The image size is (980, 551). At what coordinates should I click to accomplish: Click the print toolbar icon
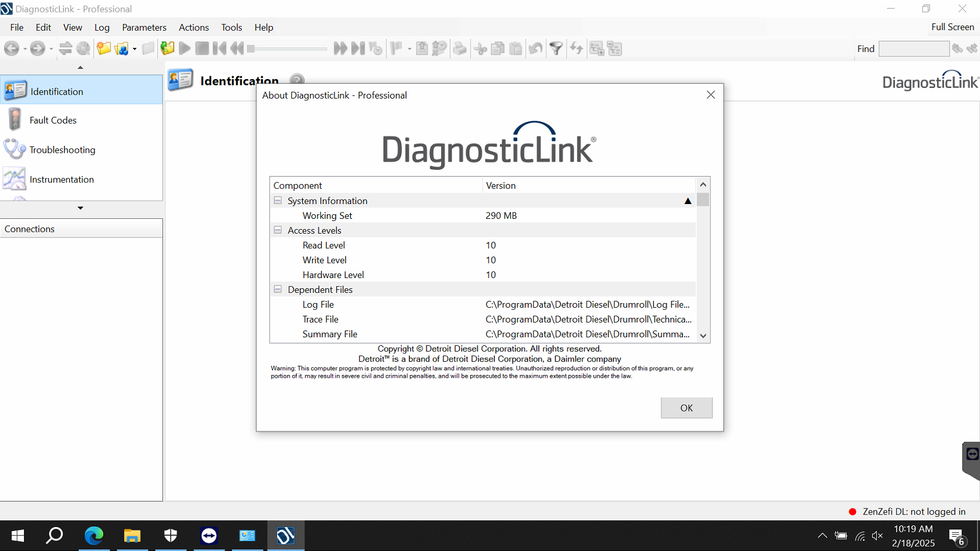tap(459, 49)
